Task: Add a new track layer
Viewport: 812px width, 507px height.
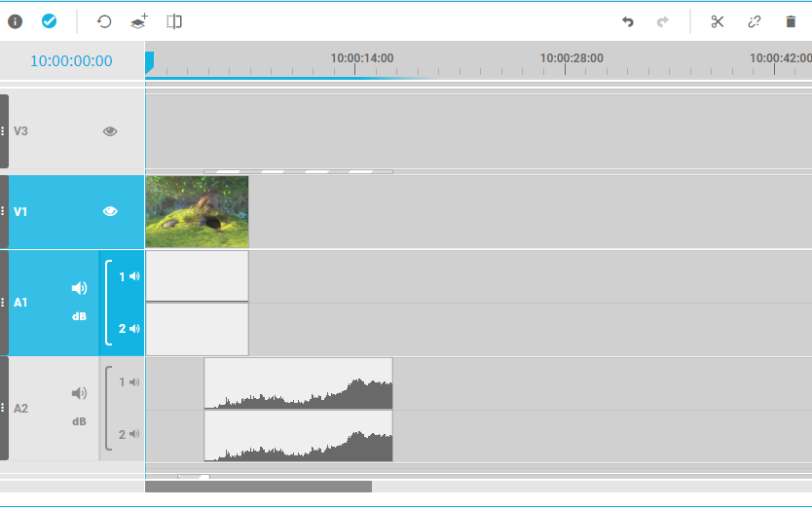Action: (139, 21)
